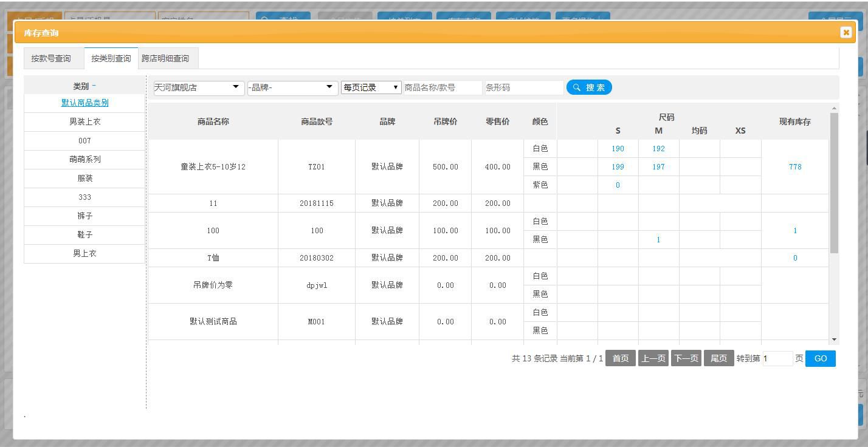
Task: Select the 萌萌系列 category
Action: pos(84,159)
